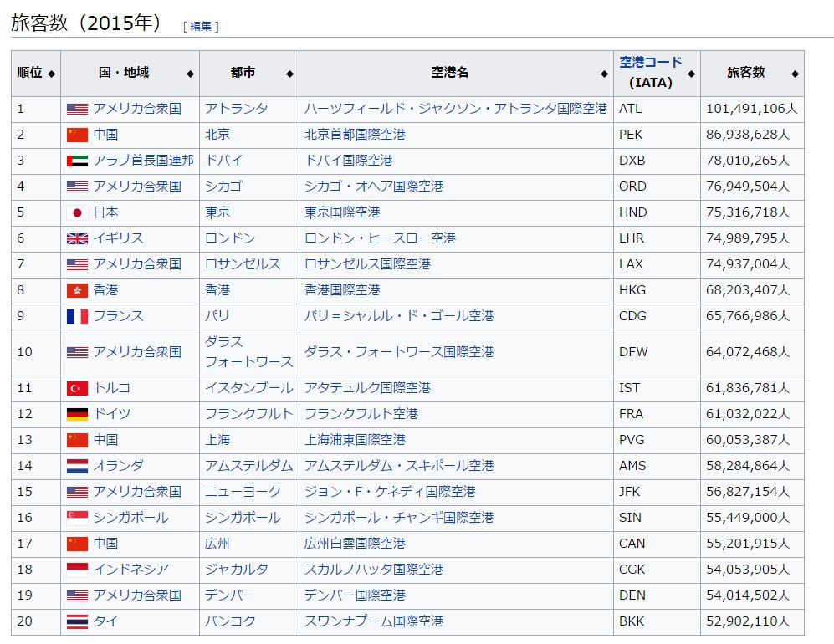Click the Turkey flag icon
Image resolution: width=834 pixels, height=644 pixels.
click(77, 388)
